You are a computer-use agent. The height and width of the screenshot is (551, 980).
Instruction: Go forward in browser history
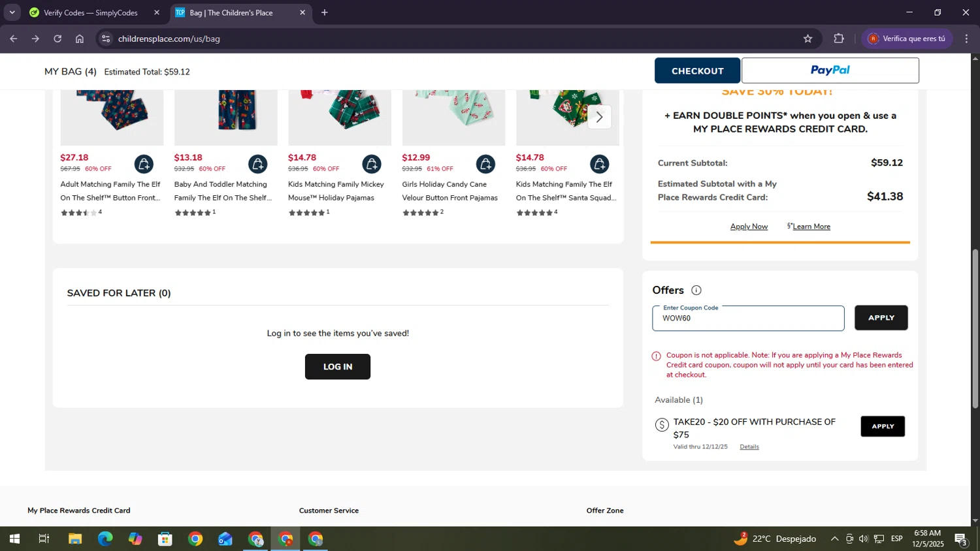click(35, 39)
